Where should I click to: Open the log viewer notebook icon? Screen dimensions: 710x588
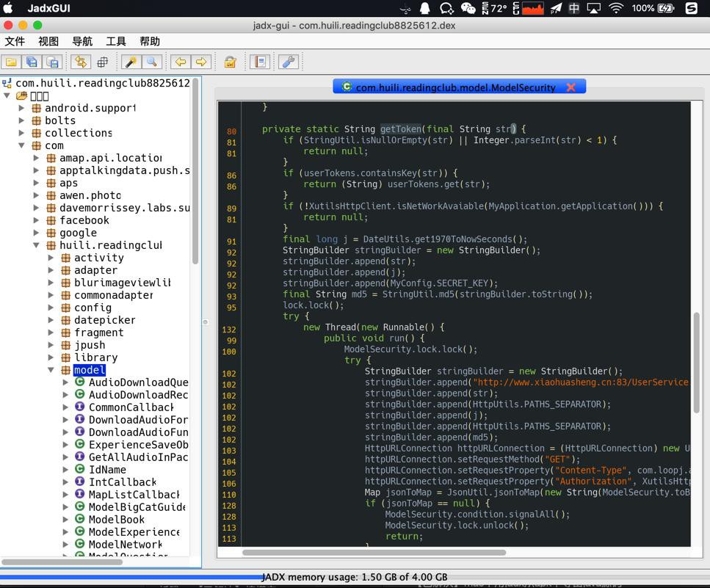coord(260,62)
